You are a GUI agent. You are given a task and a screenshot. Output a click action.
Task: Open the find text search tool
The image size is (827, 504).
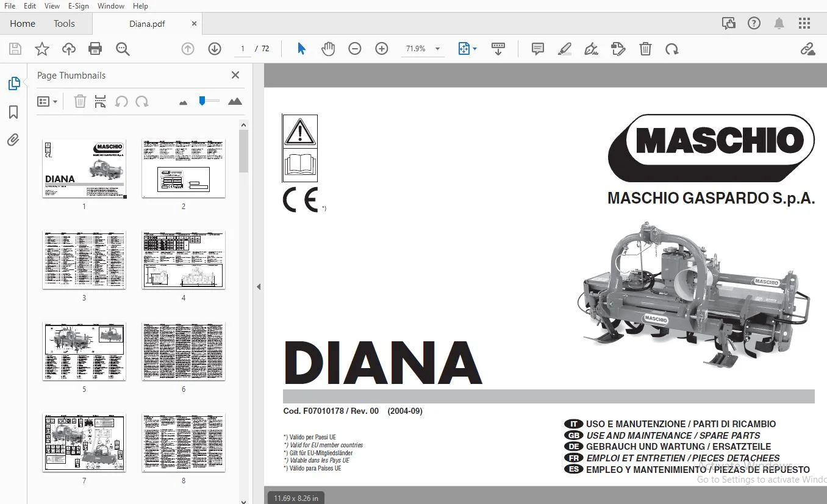[123, 49]
